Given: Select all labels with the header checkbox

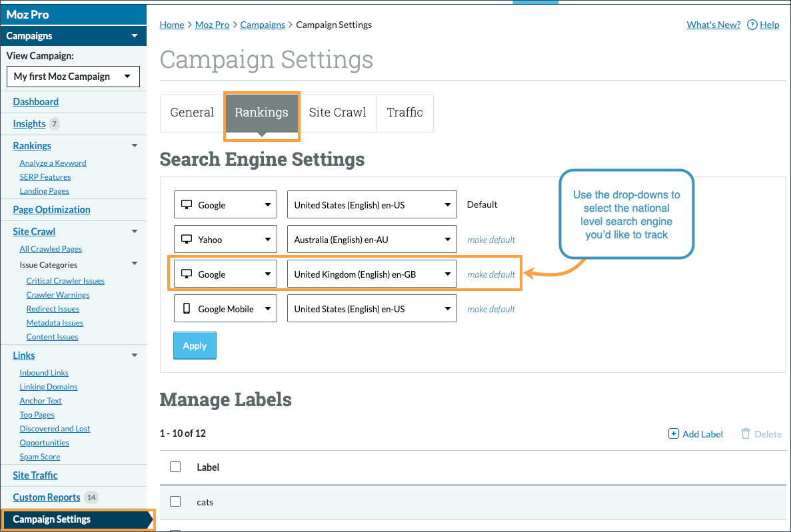Looking at the screenshot, I should click(175, 467).
